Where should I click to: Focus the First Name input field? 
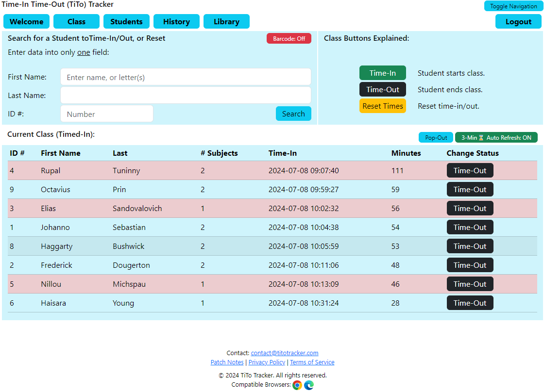(186, 77)
